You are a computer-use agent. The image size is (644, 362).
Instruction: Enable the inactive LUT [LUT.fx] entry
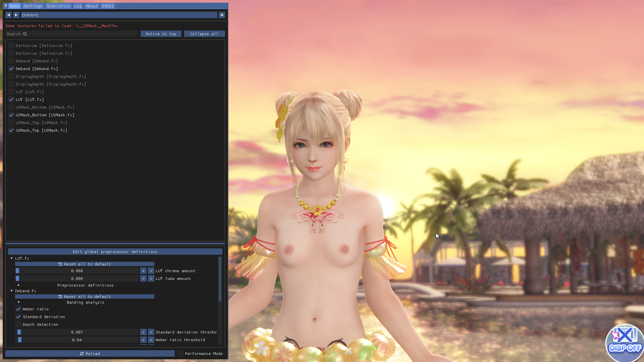point(11,92)
